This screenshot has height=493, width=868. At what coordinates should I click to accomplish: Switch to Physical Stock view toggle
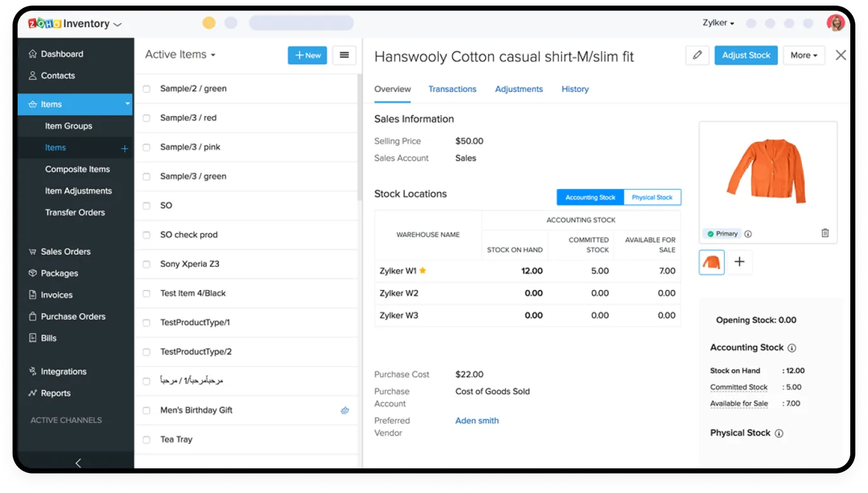click(652, 197)
